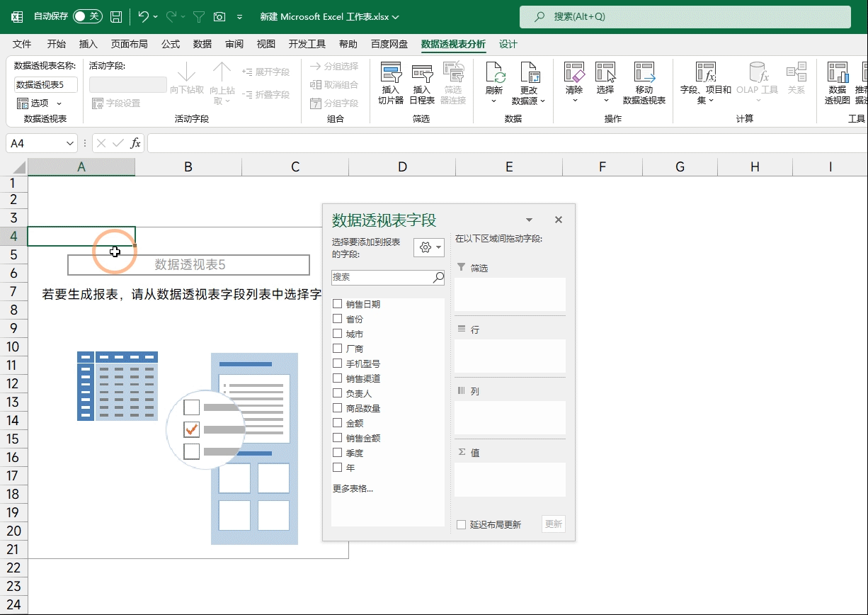Check the 销售金额 field checkbox
The image size is (868, 615).
point(338,438)
